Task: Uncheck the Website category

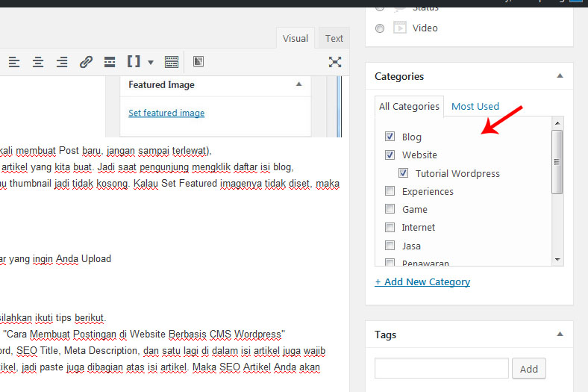Action: click(390, 155)
